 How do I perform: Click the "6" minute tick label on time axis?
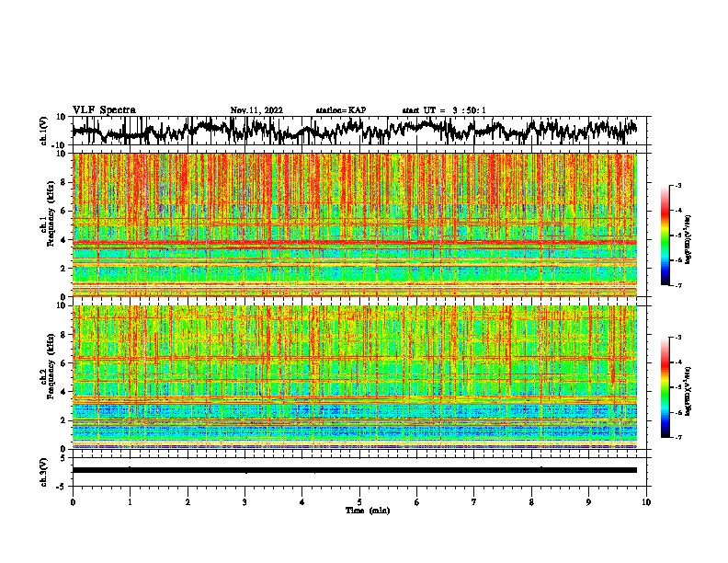[x=416, y=502]
